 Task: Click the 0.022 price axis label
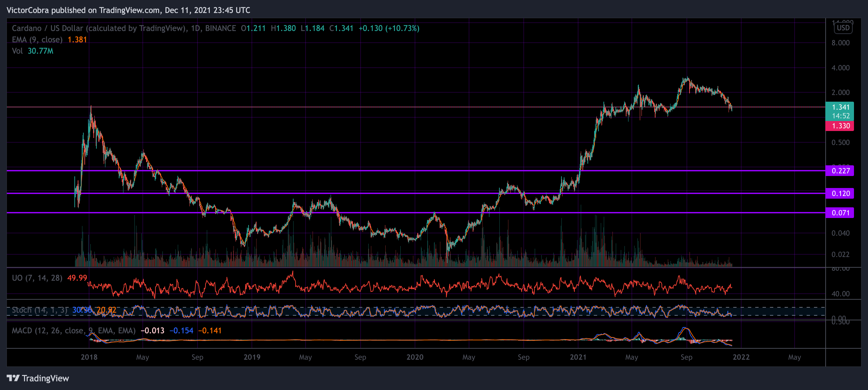[840, 254]
